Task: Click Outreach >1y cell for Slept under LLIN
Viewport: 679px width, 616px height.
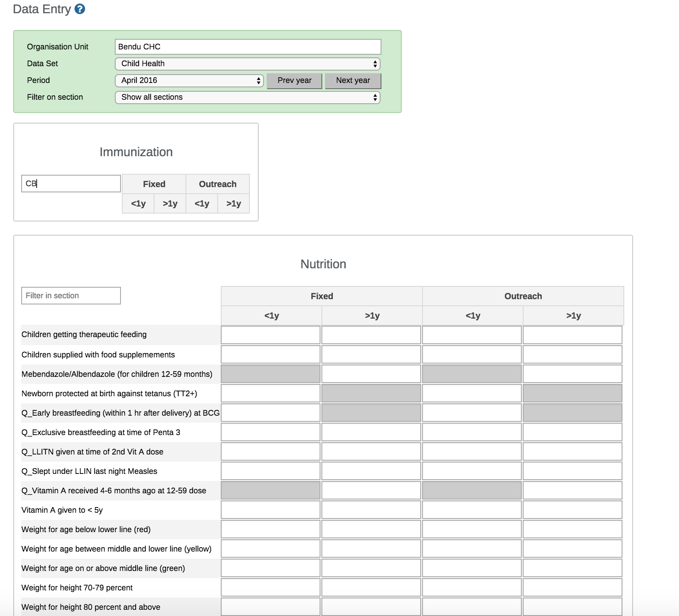Action: (x=573, y=471)
